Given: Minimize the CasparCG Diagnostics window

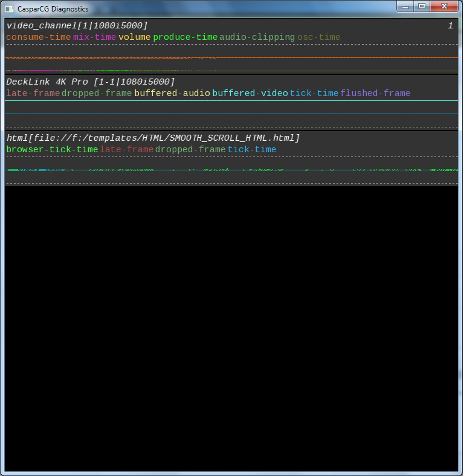Looking at the screenshot, I should (405, 7).
